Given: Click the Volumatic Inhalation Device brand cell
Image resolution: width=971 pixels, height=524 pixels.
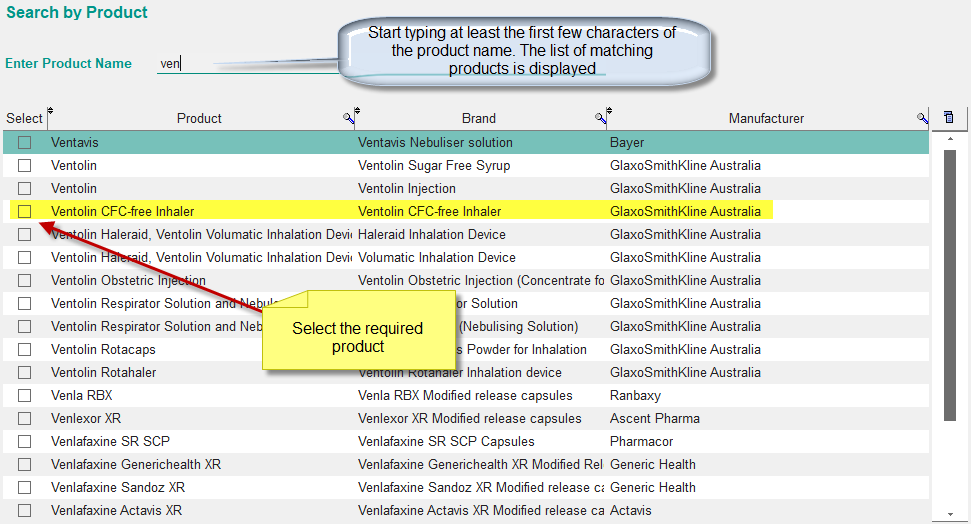Looking at the screenshot, I should tap(437, 257).
